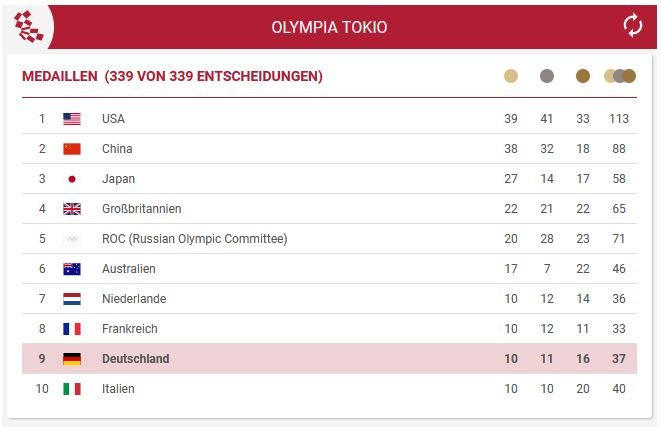Open the Frankreich country entry
661x427 pixels.
click(130, 329)
